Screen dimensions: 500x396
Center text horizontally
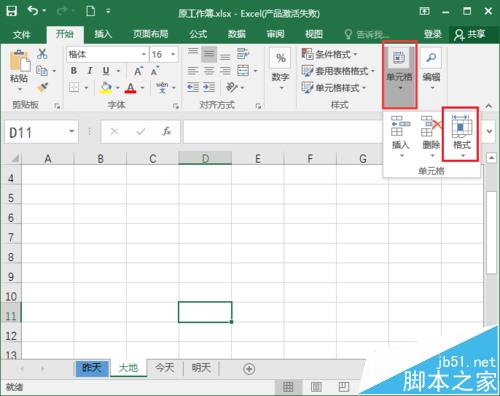(x=209, y=71)
